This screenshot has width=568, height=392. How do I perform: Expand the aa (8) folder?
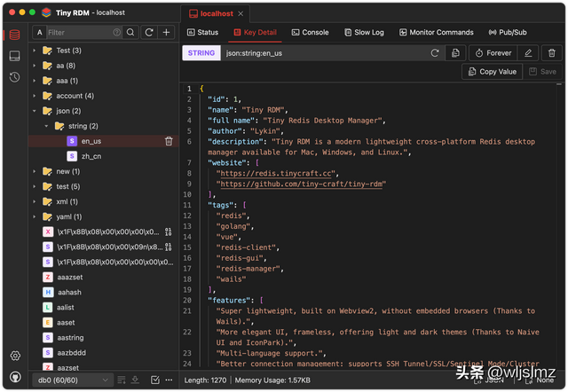(x=35, y=66)
